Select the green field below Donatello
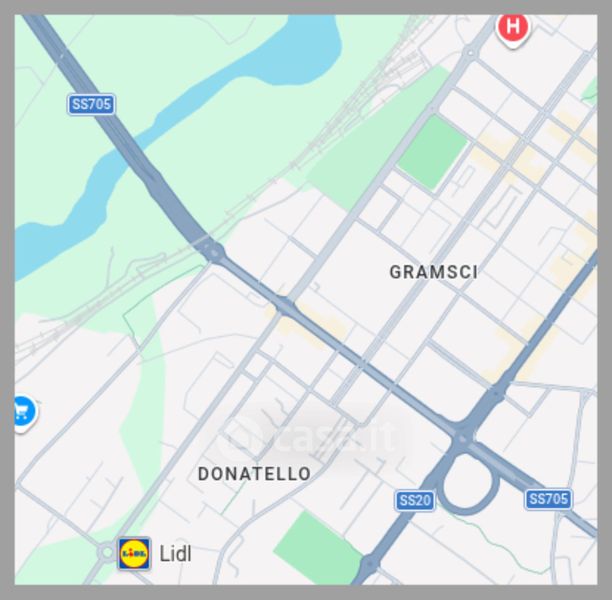 tap(317, 547)
